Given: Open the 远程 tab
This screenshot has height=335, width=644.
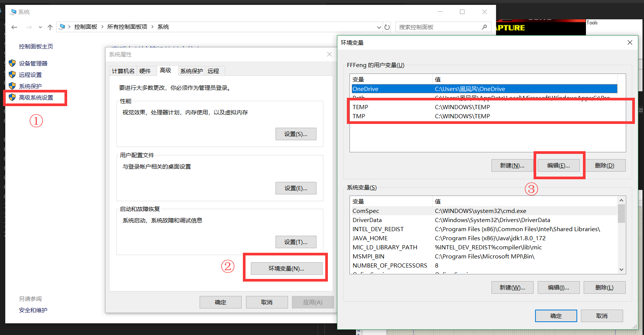Looking at the screenshot, I should (213, 71).
